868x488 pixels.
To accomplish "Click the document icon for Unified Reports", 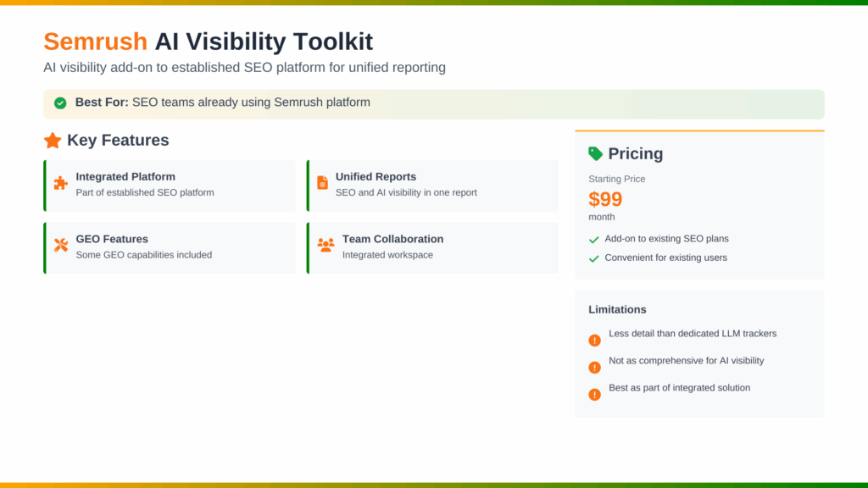I will click(322, 183).
